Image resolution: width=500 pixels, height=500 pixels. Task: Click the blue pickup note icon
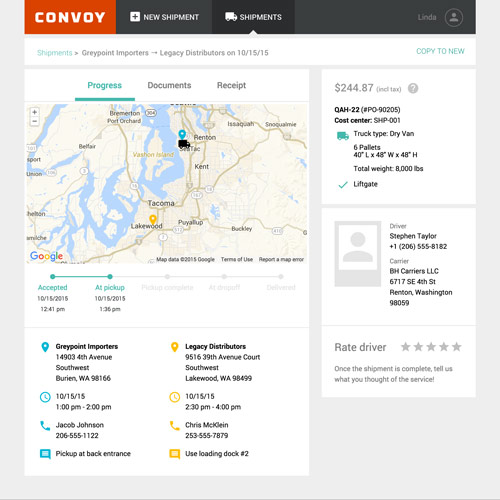click(45, 454)
